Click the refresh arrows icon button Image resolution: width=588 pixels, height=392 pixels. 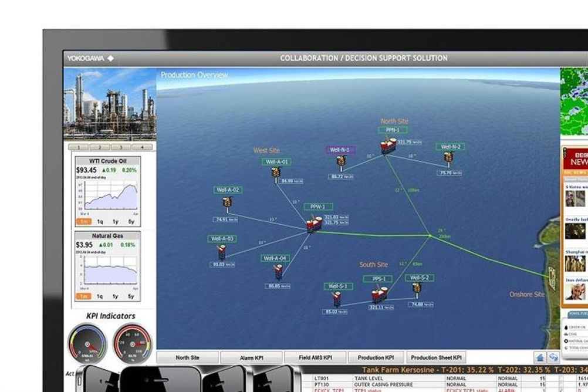pos(553,357)
